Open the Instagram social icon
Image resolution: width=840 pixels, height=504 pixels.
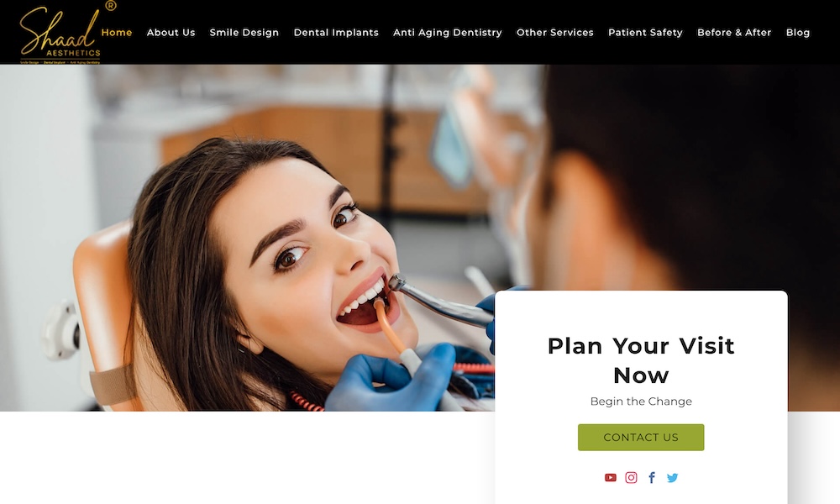631,477
